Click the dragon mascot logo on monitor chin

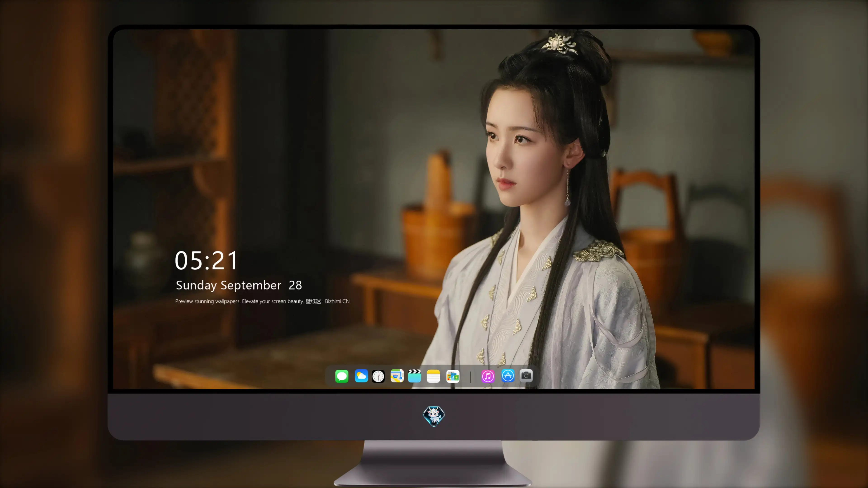click(434, 416)
